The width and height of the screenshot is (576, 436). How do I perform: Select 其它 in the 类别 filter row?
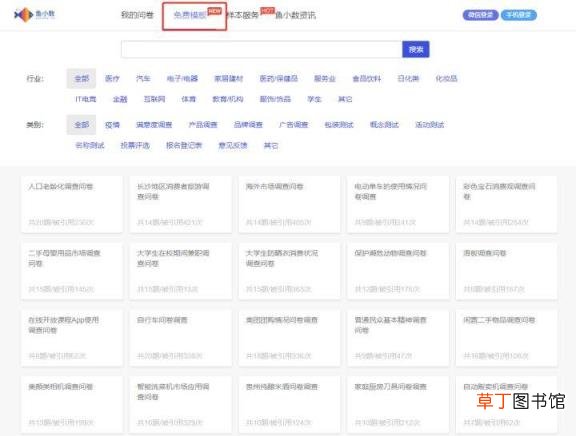(271, 145)
